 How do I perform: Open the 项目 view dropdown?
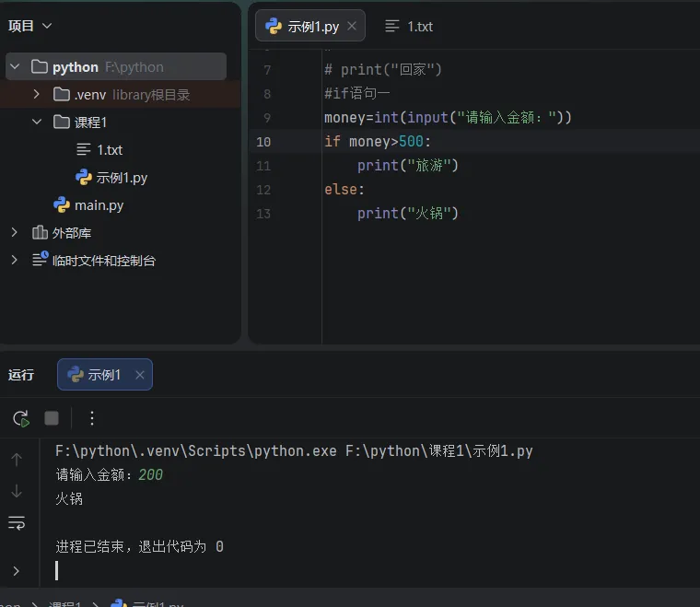tap(29, 26)
